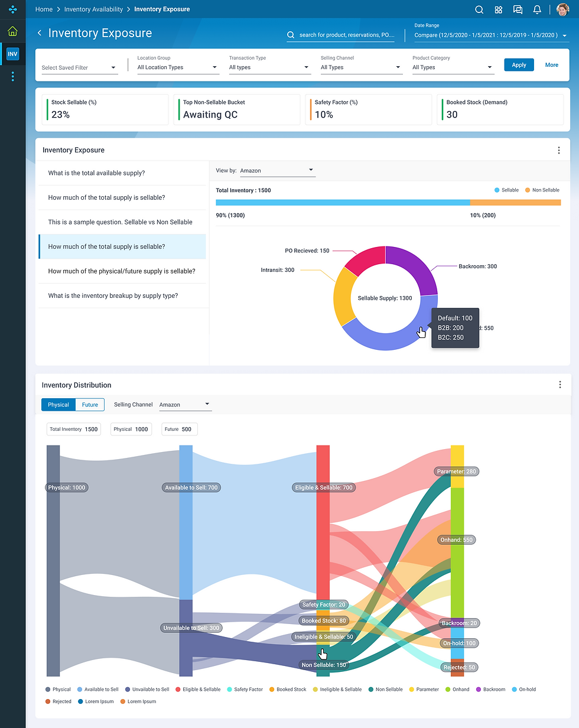Click Total Inventory 1500 chip
The image size is (579, 728).
coord(74,429)
